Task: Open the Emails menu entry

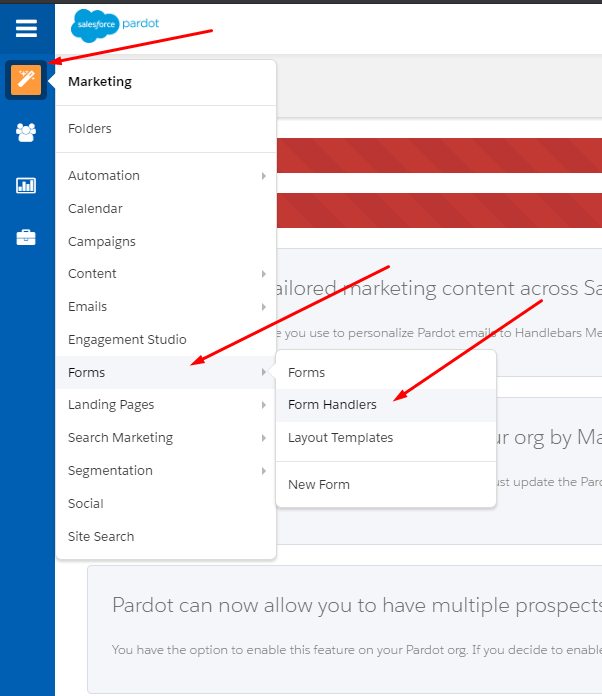Action: click(x=166, y=307)
